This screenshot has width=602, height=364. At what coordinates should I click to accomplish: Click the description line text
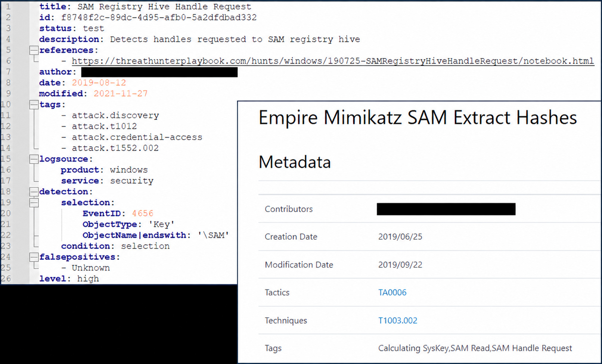(199, 39)
